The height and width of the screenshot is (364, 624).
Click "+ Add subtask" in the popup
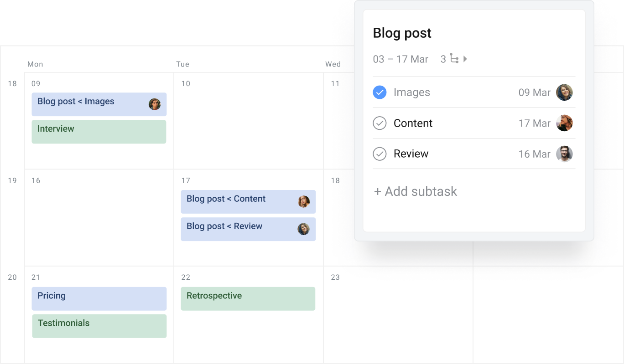click(415, 191)
